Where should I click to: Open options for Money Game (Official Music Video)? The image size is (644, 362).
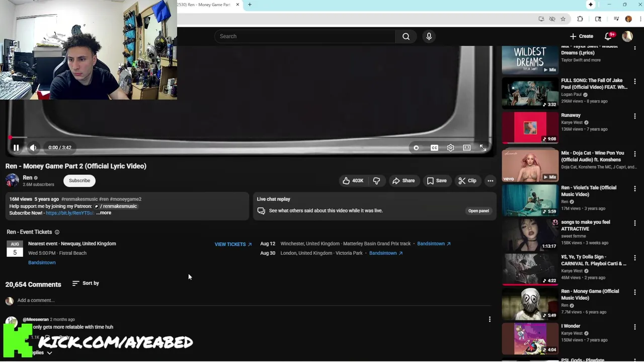click(635, 292)
